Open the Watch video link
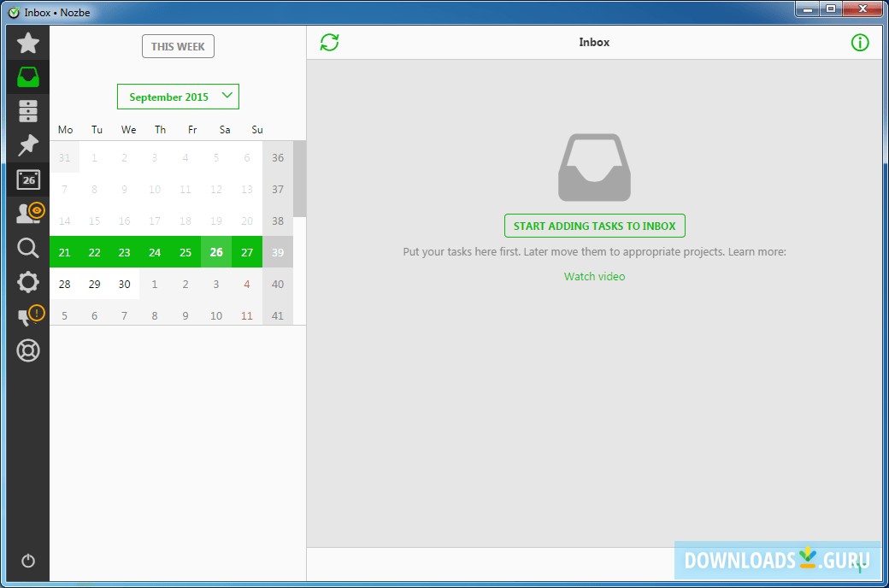 pyautogui.click(x=594, y=277)
